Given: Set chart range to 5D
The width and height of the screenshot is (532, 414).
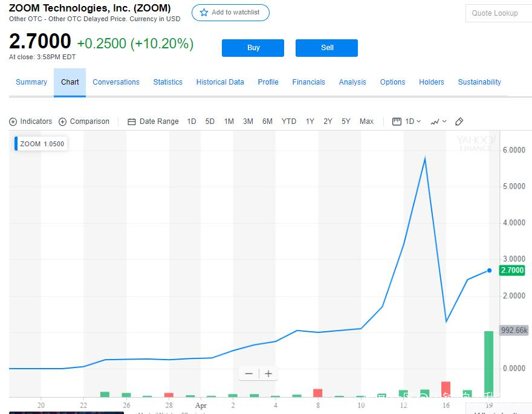Looking at the screenshot, I should pyautogui.click(x=210, y=121).
